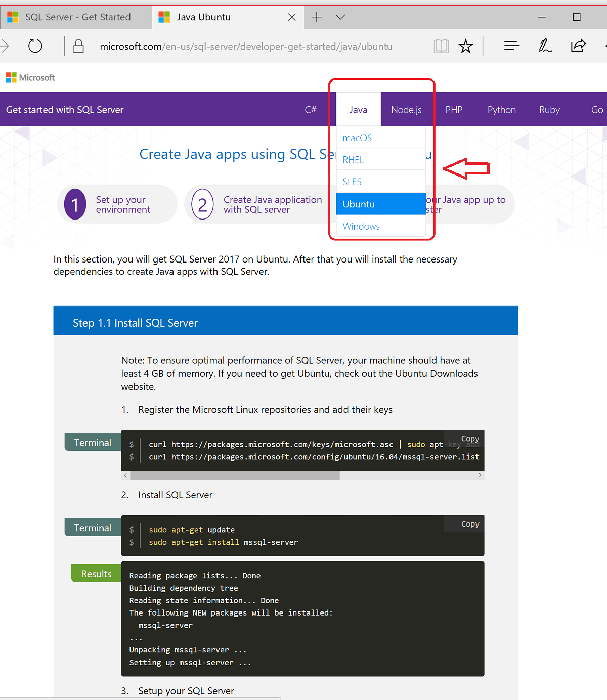This screenshot has width=607, height=700.
Task: Click the web notes pen icon
Action: pos(545,46)
